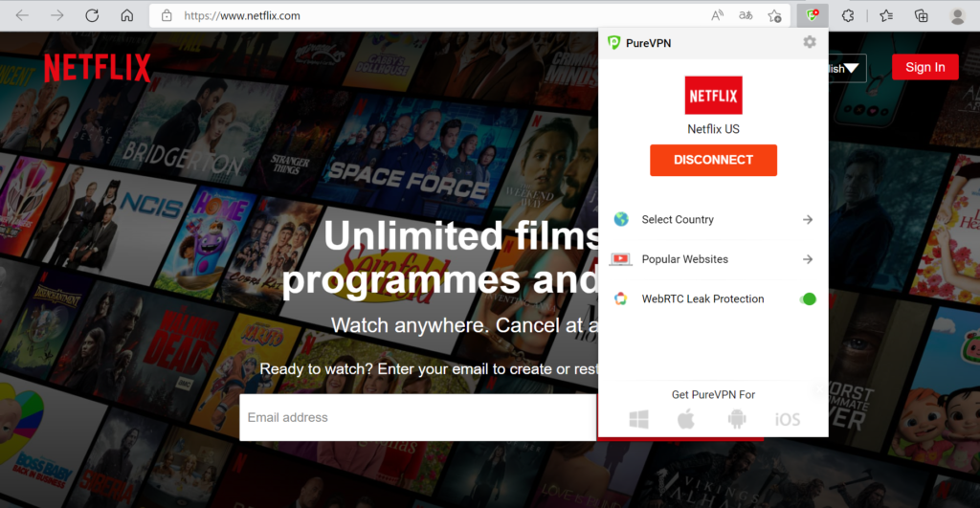Click the DISCONNECT button

pyautogui.click(x=713, y=160)
